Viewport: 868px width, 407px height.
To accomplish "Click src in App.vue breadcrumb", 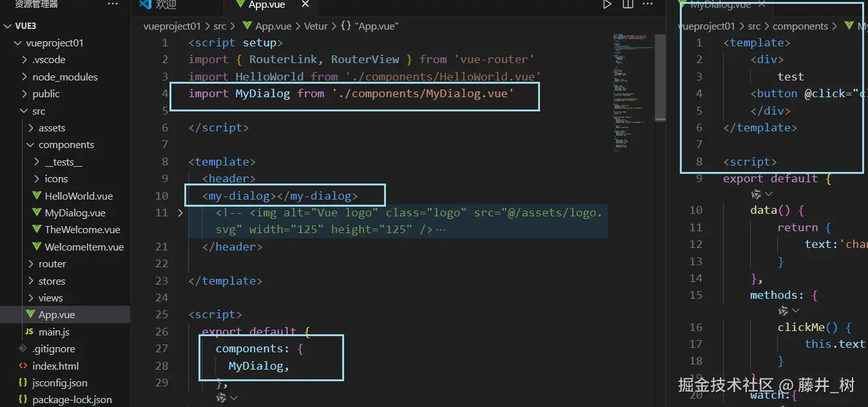I will [x=220, y=26].
